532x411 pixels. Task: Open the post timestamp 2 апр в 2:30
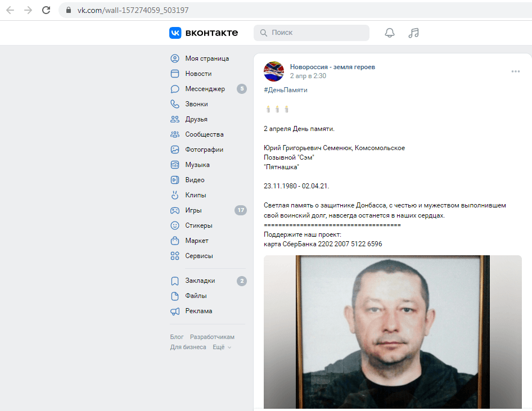308,76
